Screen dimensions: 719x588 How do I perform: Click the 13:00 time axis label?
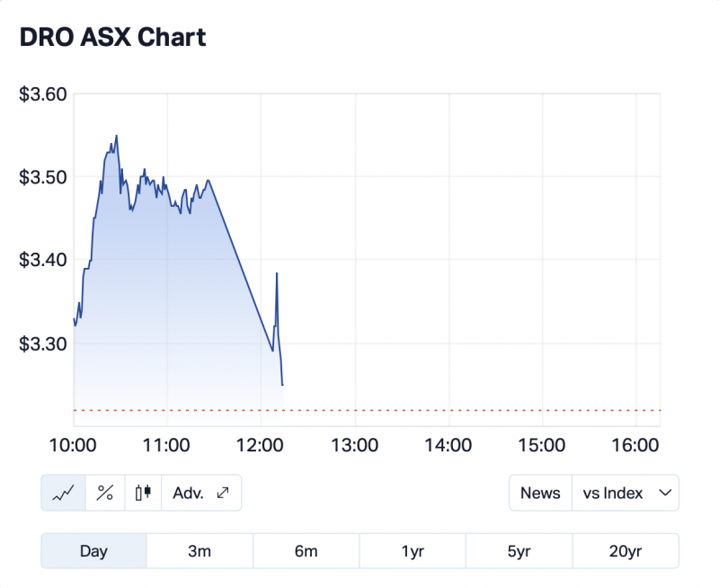[354, 444]
